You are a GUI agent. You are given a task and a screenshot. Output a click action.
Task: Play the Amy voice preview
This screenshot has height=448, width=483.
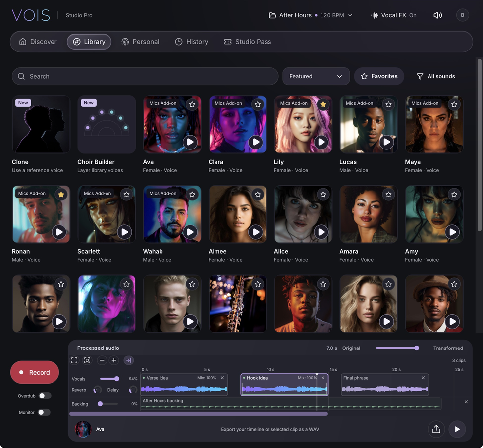[452, 232]
